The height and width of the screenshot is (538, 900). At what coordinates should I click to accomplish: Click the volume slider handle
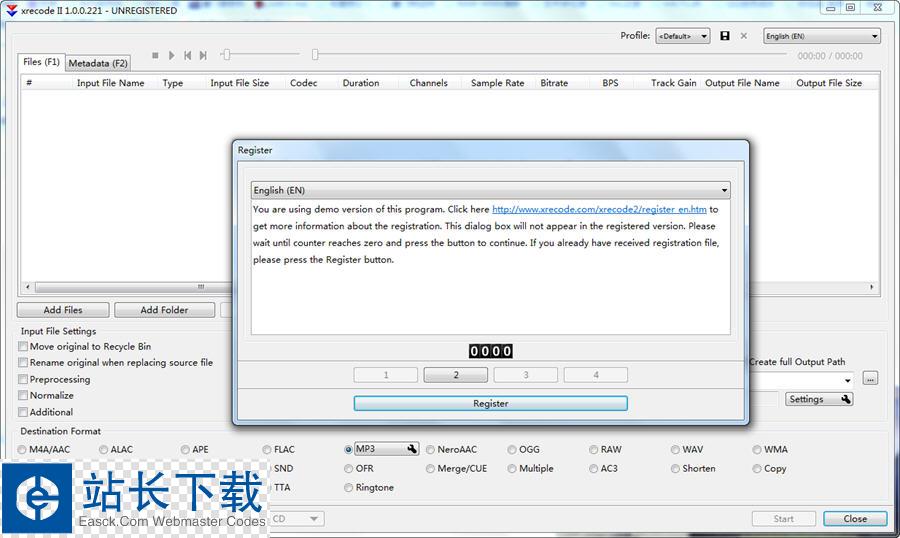(227, 55)
